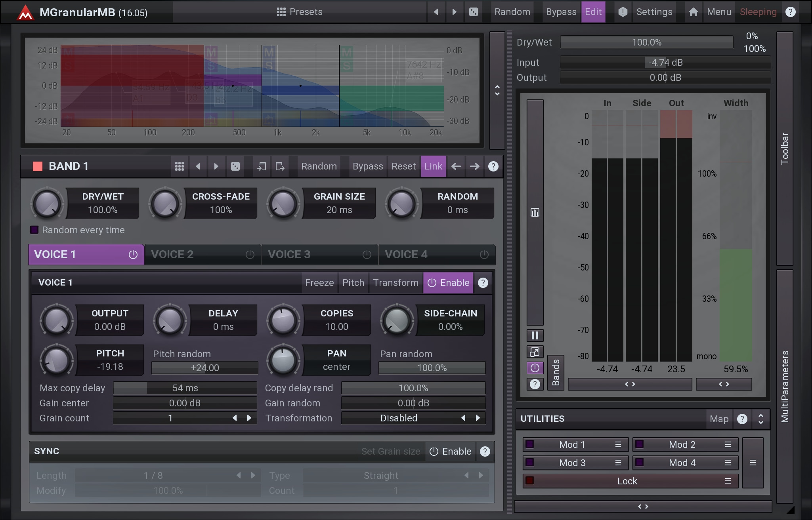The width and height of the screenshot is (812, 520).
Task: Click meter popup window icon
Action: [x=535, y=352]
